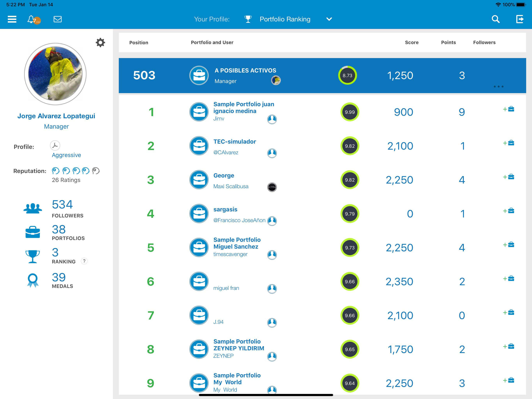Image resolution: width=532 pixels, height=399 pixels.
Task: Sort by Followers column header
Action: pos(484,42)
